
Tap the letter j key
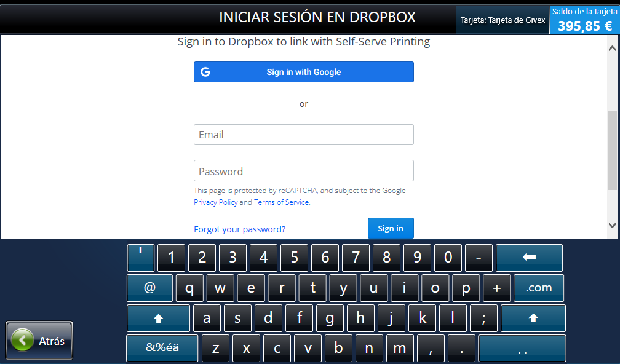coord(391,318)
